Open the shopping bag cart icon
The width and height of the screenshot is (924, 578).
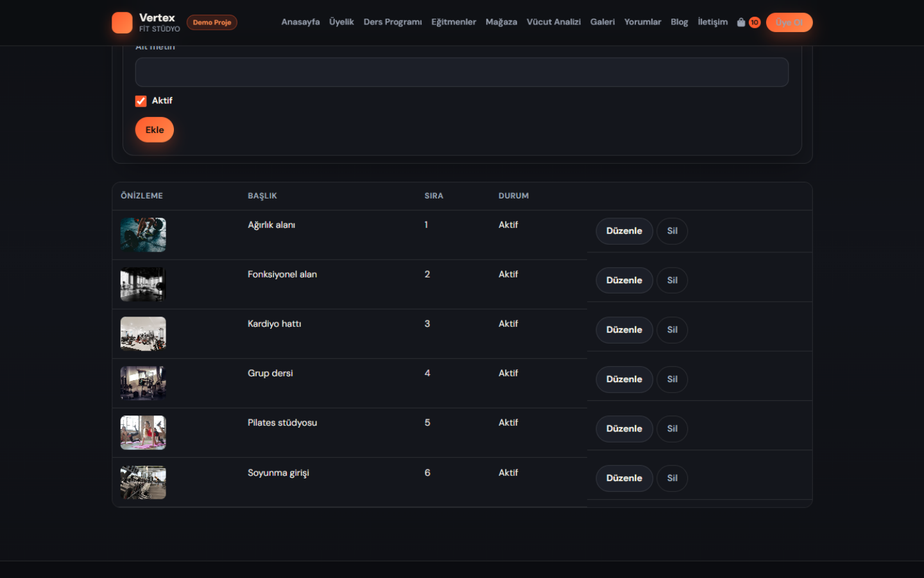741,22
